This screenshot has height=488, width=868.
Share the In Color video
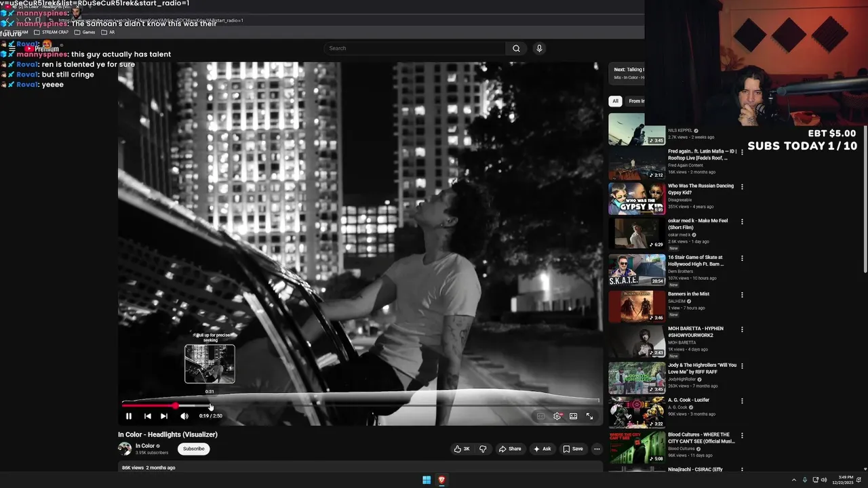pyautogui.click(x=510, y=449)
